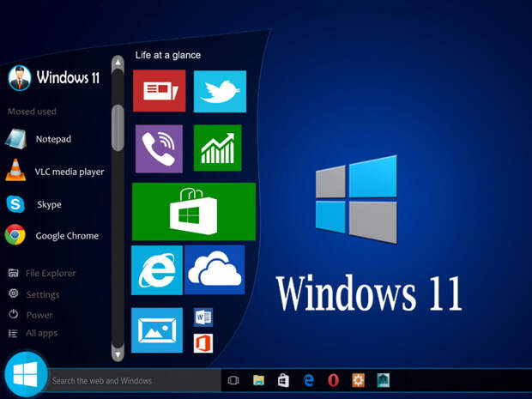Click the Windows 11 account name
The width and height of the screenshot is (532, 399).
68,77
